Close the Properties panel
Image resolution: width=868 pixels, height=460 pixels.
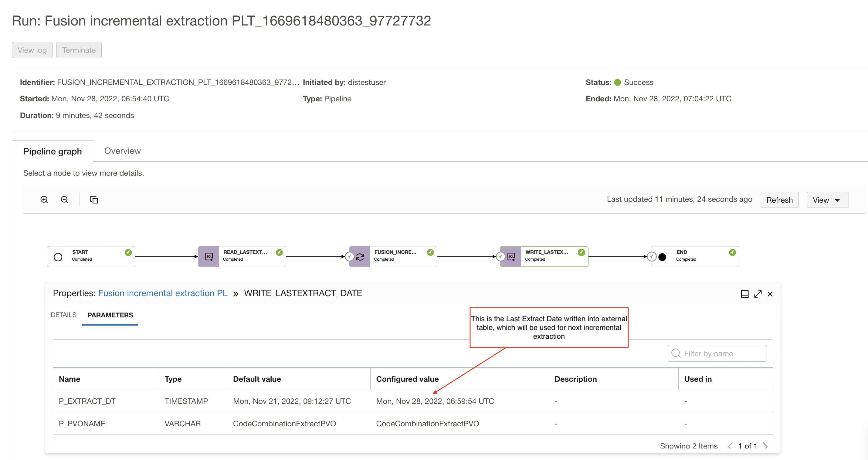pos(771,294)
